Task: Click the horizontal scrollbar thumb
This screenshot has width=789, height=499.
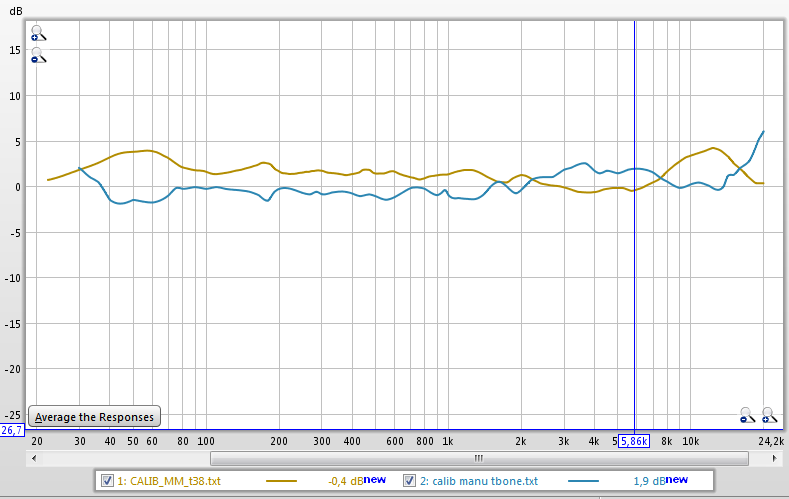Action: click(x=478, y=458)
